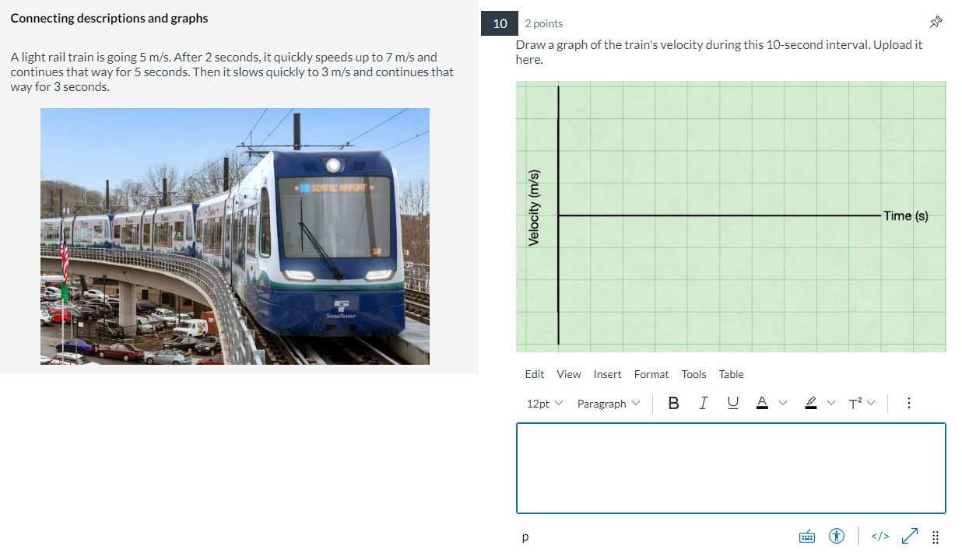Apply superscript text formatting
The image size is (962, 560).
(855, 403)
